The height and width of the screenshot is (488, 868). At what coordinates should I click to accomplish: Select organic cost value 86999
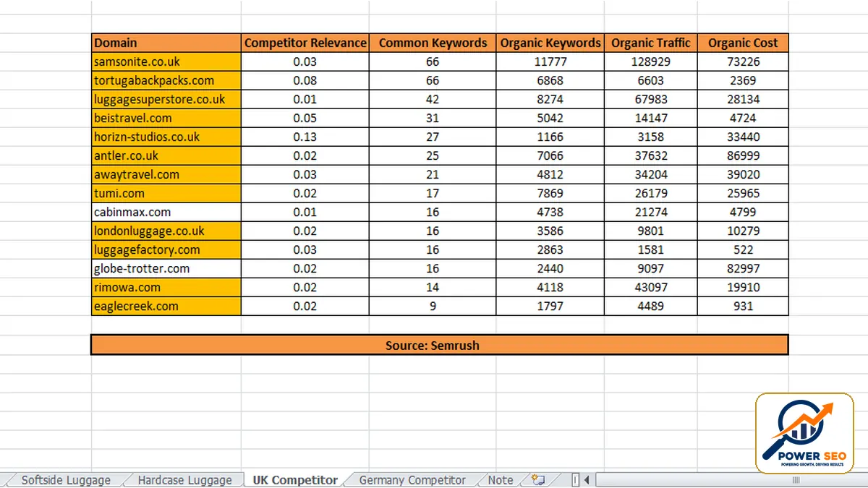(743, 155)
